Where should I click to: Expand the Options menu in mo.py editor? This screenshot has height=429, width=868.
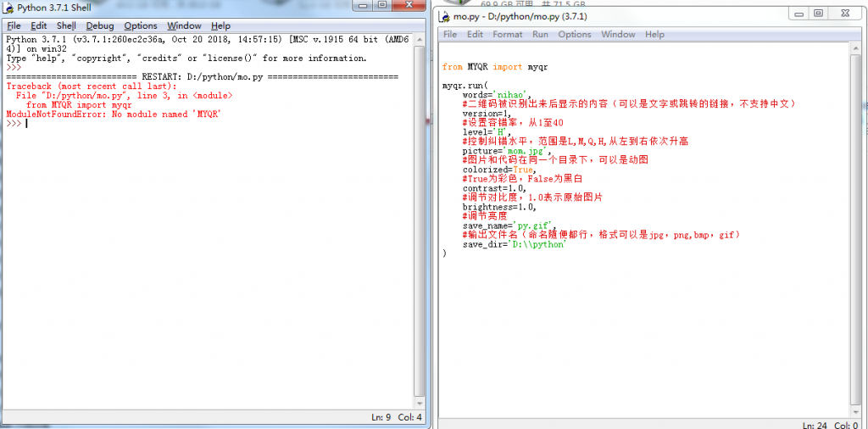[x=574, y=35]
